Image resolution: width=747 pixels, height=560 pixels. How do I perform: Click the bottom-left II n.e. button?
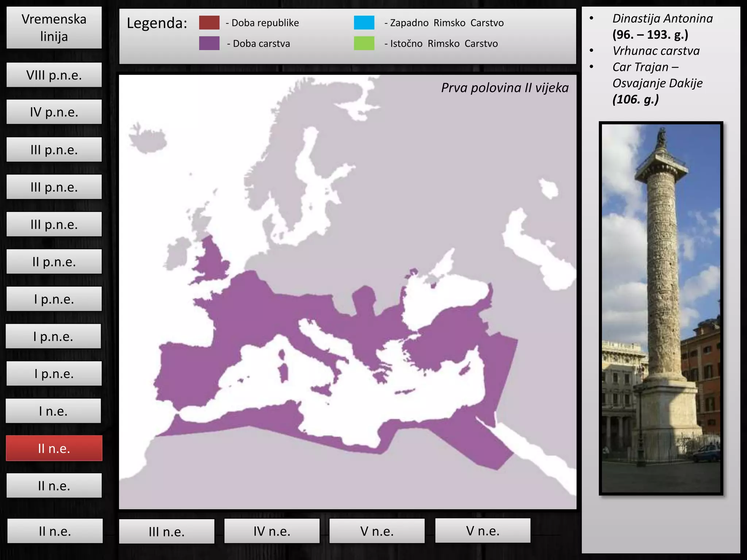click(x=55, y=531)
